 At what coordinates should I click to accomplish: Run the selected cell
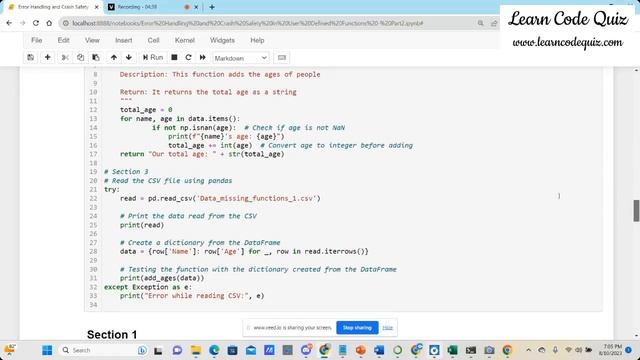click(x=153, y=58)
